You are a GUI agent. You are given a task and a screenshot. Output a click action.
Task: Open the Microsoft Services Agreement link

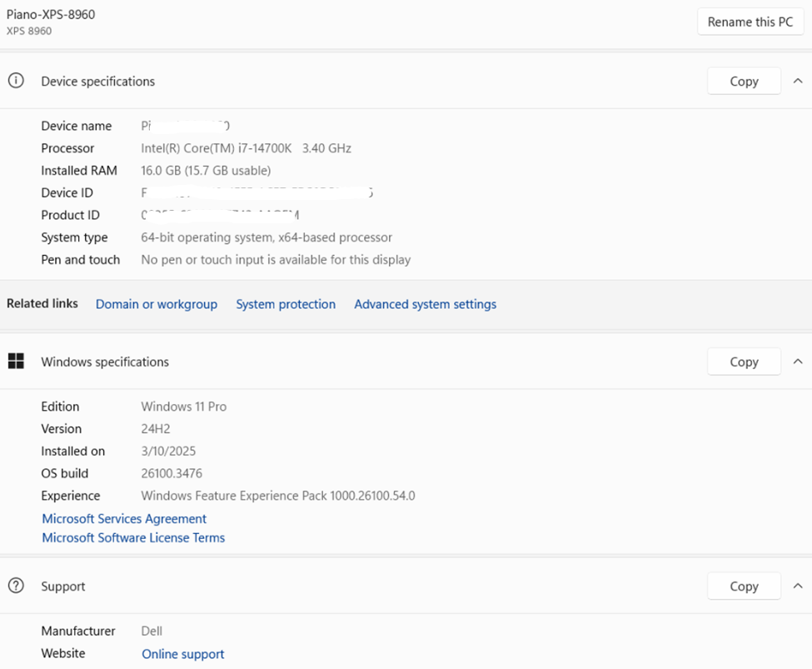tap(124, 518)
